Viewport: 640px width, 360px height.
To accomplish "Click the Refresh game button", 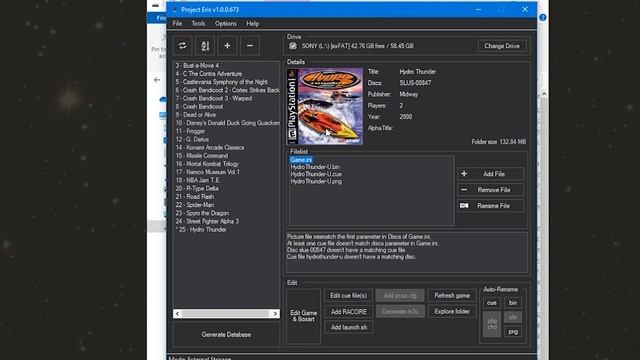I will [x=452, y=296].
